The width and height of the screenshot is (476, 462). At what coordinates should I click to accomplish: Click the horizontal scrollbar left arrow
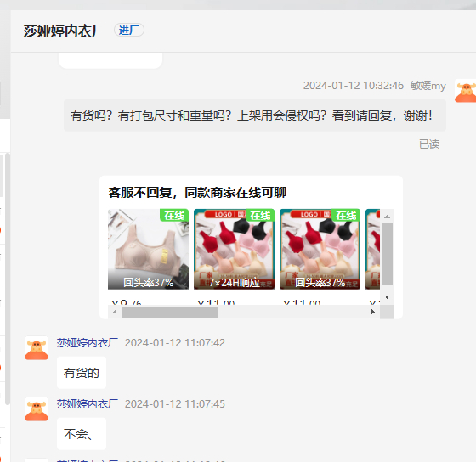(115, 312)
